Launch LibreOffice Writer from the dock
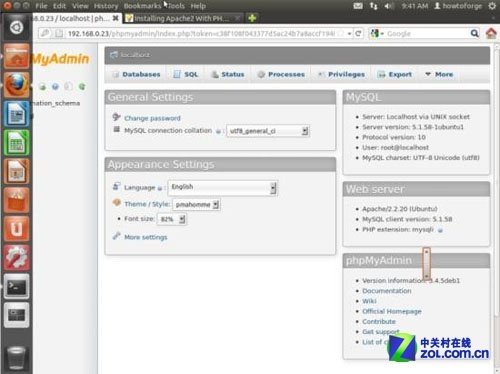 [16, 114]
